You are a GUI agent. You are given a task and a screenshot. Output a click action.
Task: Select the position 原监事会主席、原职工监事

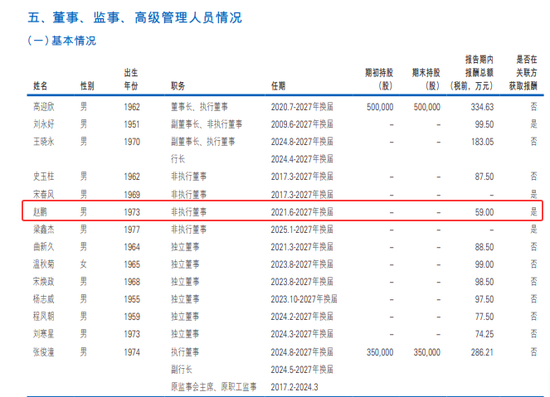(x=214, y=387)
